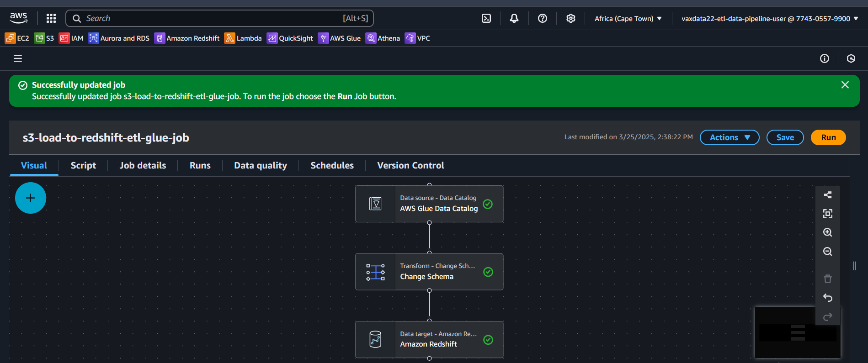Dismiss the success notification banner
Image resolution: width=868 pixels, height=363 pixels.
click(x=845, y=85)
